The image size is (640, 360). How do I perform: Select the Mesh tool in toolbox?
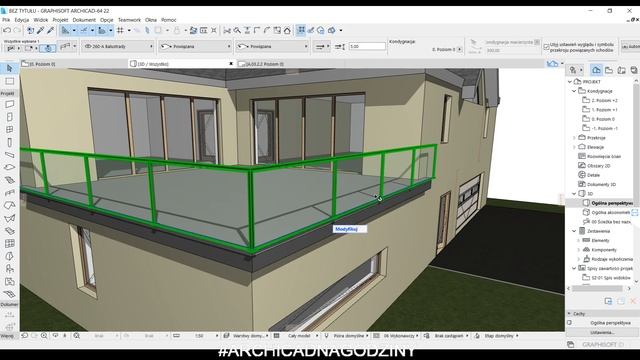[9, 294]
